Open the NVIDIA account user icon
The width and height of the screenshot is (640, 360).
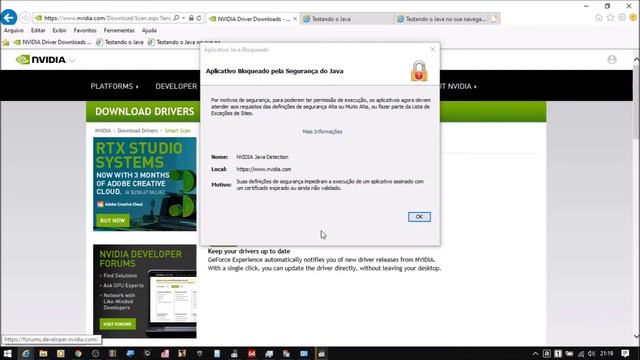pos(611,60)
